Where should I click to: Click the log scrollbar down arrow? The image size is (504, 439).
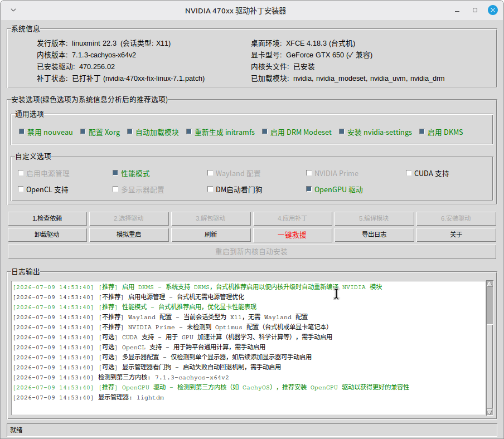pos(490,412)
